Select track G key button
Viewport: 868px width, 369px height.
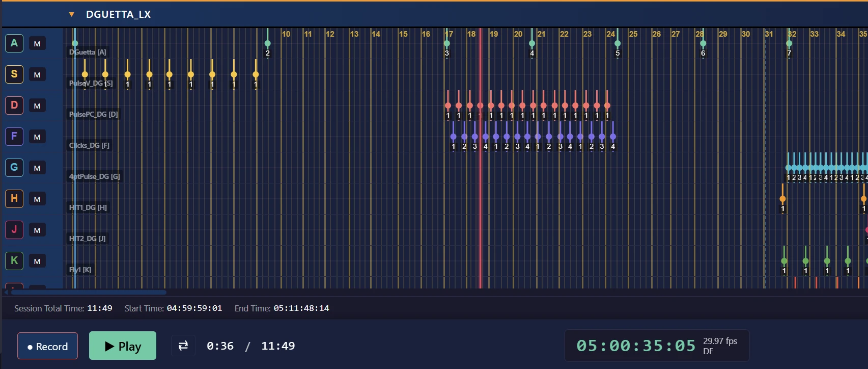click(x=14, y=168)
